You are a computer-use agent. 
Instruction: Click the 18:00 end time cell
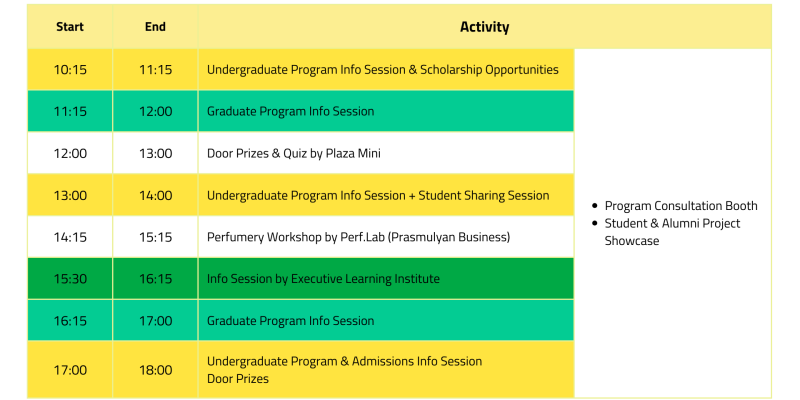(x=155, y=370)
